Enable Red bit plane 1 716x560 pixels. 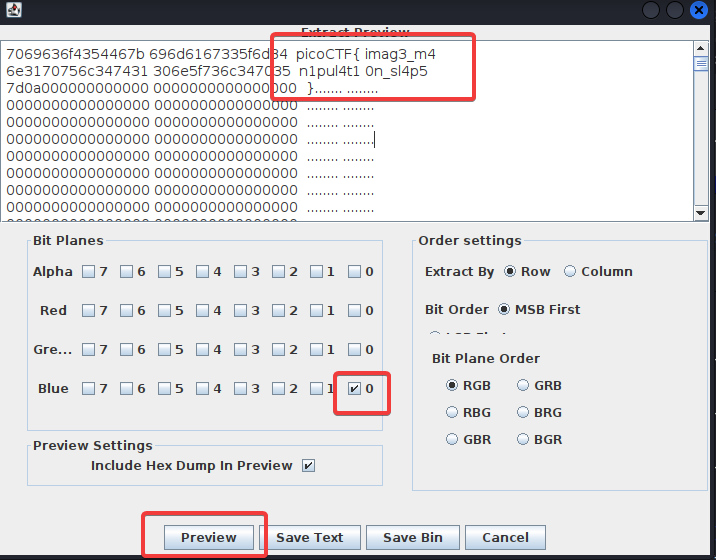point(316,311)
